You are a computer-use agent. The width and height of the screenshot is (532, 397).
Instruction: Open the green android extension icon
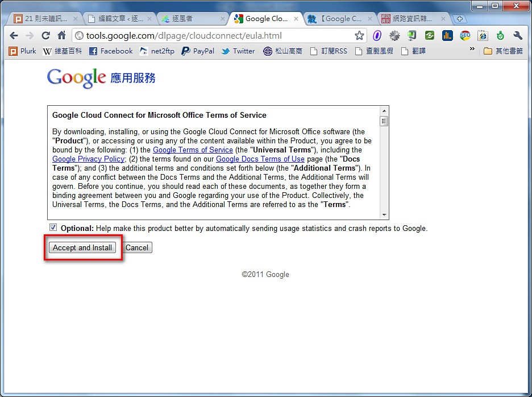point(500,35)
